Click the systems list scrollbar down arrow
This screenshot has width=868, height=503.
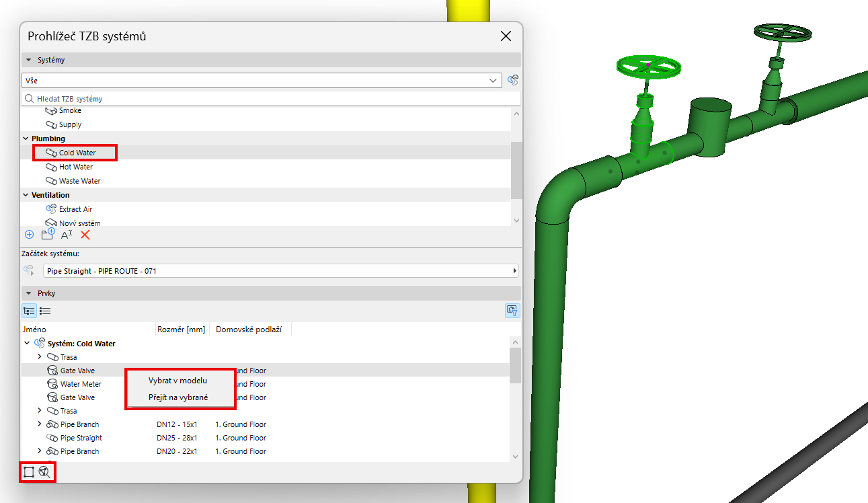pyautogui.click(x=516, y=221)
